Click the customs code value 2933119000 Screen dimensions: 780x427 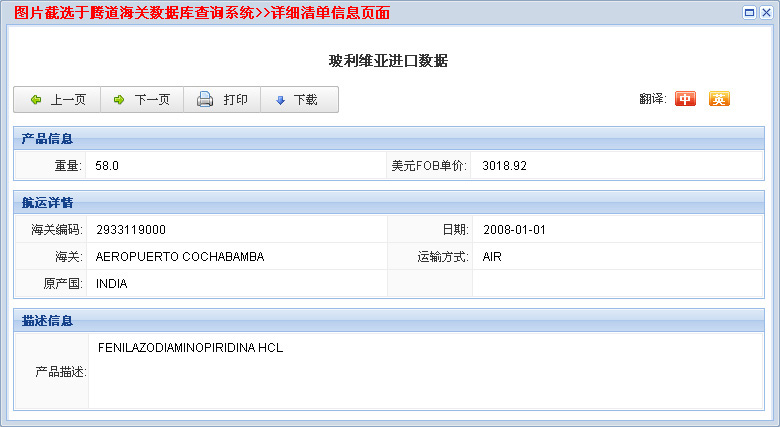[x=131, y=230]
